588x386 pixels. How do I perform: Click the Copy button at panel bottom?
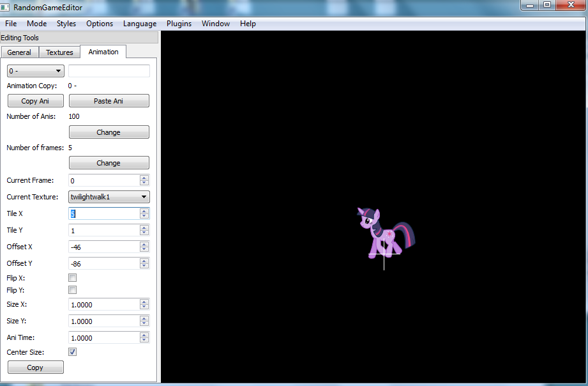point(36,367)
